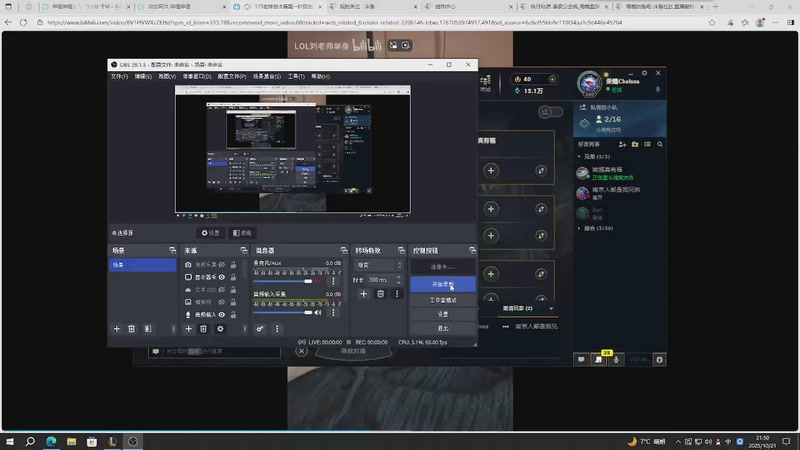Image resolution: width=800 pixels, height=450 pixels.
Task: Click add-friend icon in League friends list header
Action: click(622, 144)
